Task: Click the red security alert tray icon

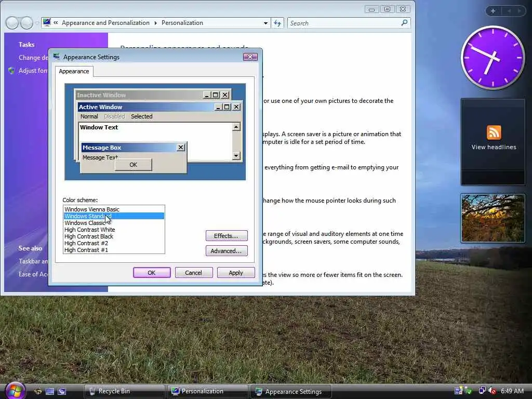Action: [493, 391]
